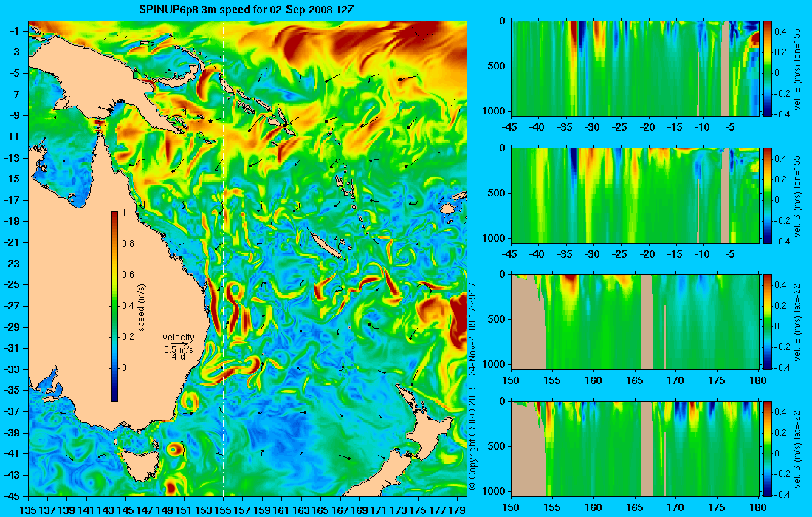Click the "-0.4" tick on the bottom panel's colorbar
This screenshot has width=812, height=517.
click(x=782, y=495)
